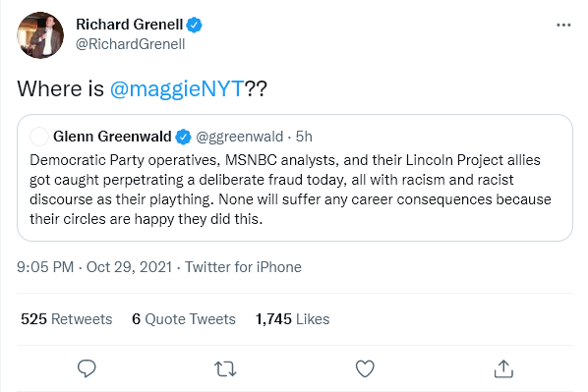588x392 pixels.
Task: Click Richard Grenell's verified badge
Action: [x=195, y=26]
